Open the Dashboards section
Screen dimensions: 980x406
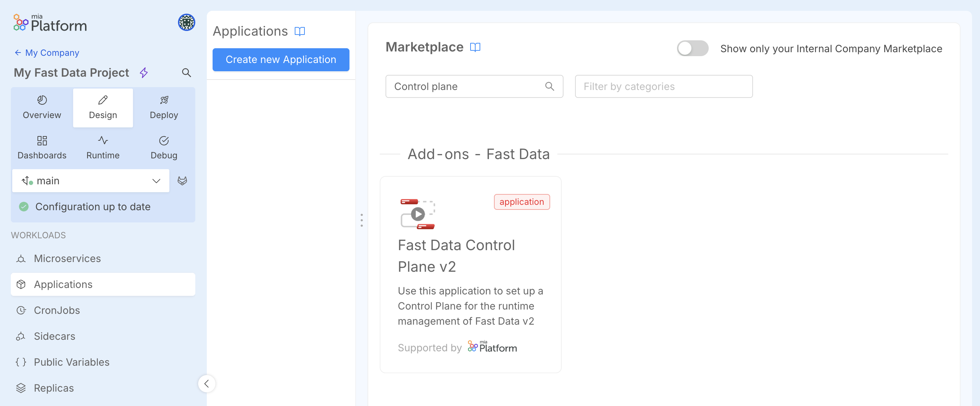tap(41, 148)
